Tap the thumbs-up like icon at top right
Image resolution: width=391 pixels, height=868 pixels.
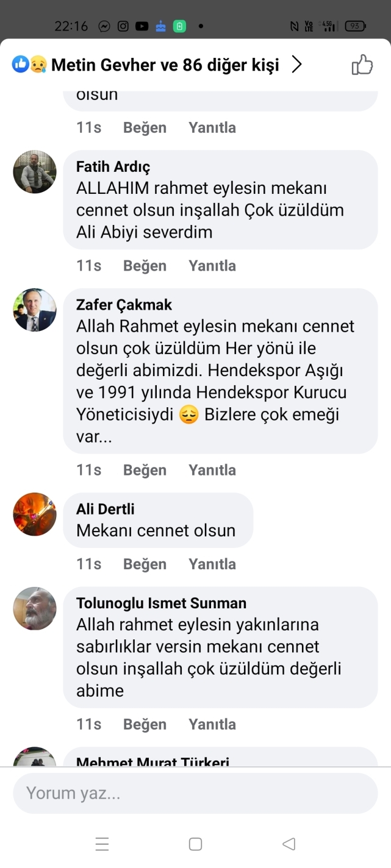[362, 65]
